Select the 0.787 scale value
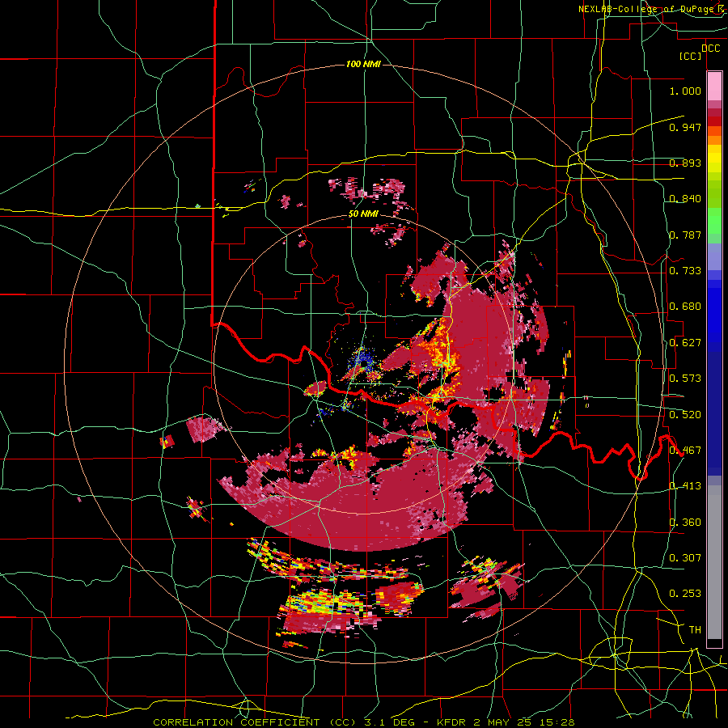This screenshot has height=728, width=728. (x=685, y=235)
